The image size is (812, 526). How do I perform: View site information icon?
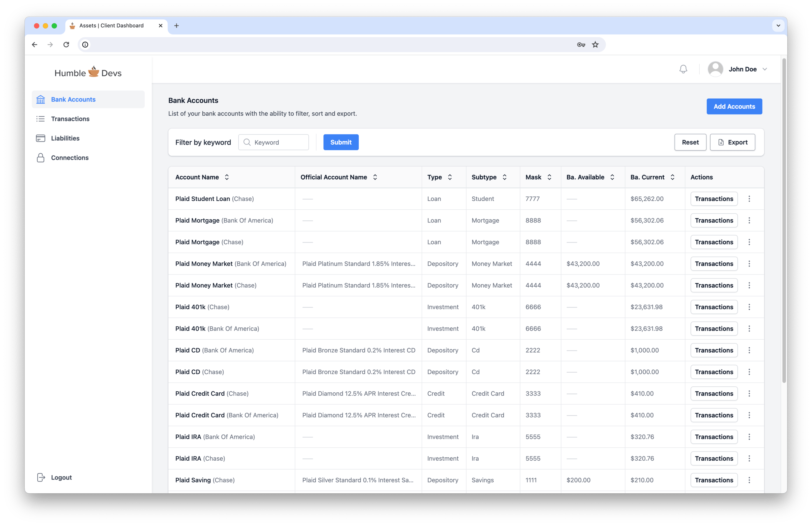tap(85, 45)
